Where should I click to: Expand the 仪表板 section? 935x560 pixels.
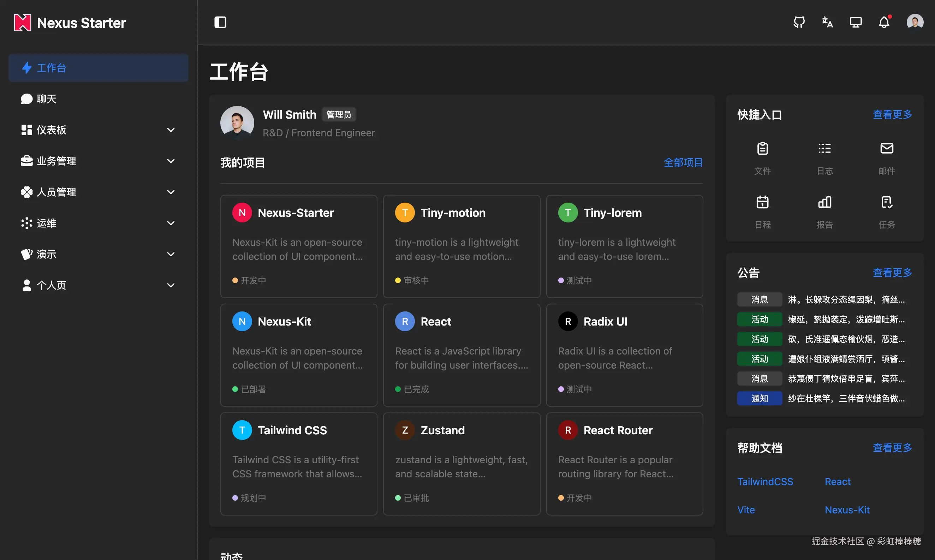98,130
